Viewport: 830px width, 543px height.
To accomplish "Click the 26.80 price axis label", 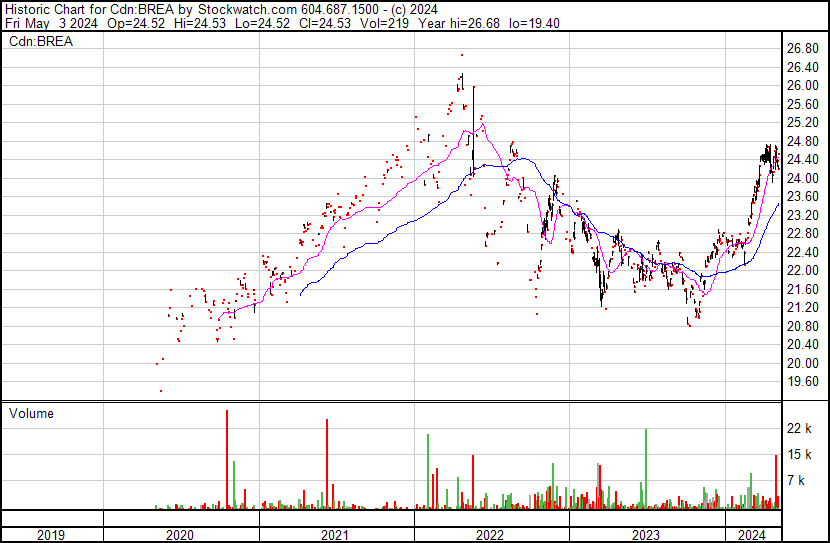I will coord(803,48).
